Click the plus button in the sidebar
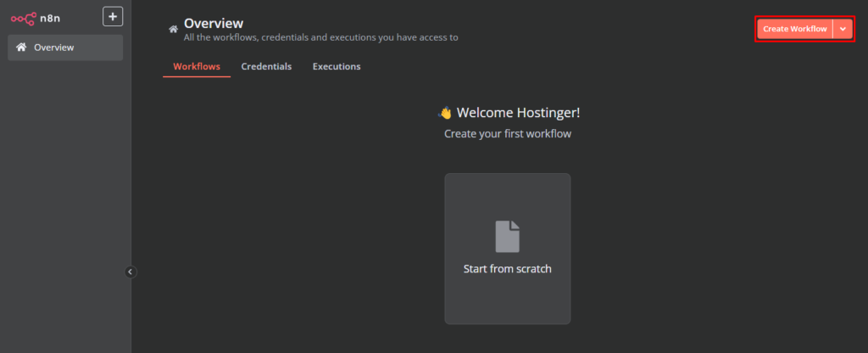The width and height of the screenshot is (868, 353). point(113,16)
